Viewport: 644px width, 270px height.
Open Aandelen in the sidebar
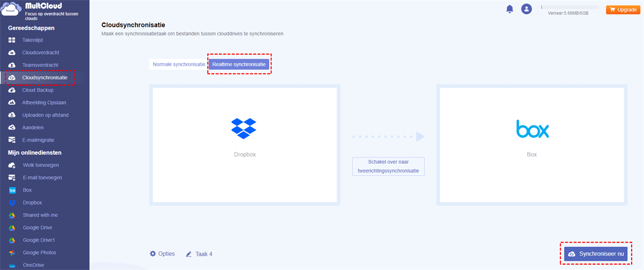point(33,127)
